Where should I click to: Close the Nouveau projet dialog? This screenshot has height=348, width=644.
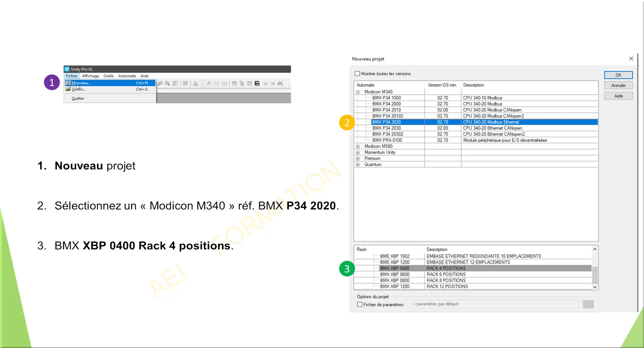click(x=631, y=59)
